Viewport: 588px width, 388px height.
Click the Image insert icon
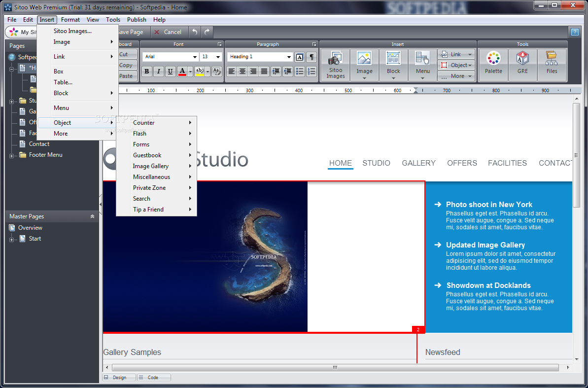pyautogui.click(x=364, y=65)
